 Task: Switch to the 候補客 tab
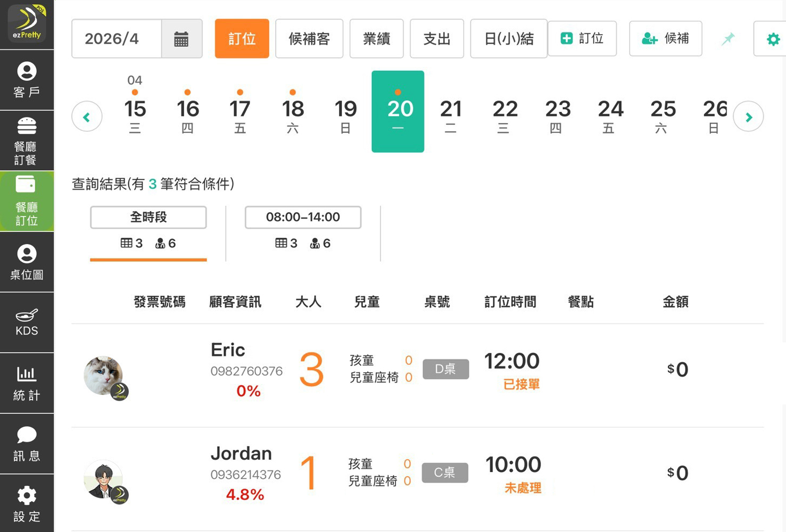point(309,38)
